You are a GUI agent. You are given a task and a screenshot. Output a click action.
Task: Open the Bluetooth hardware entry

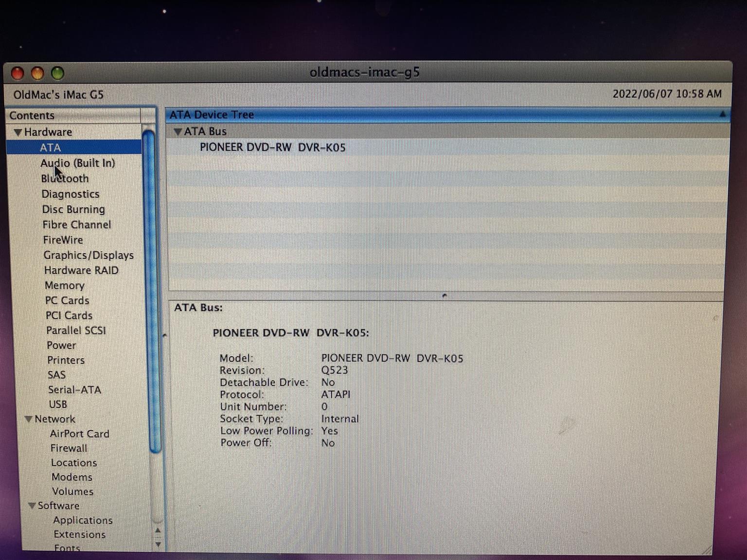point(65,179)
